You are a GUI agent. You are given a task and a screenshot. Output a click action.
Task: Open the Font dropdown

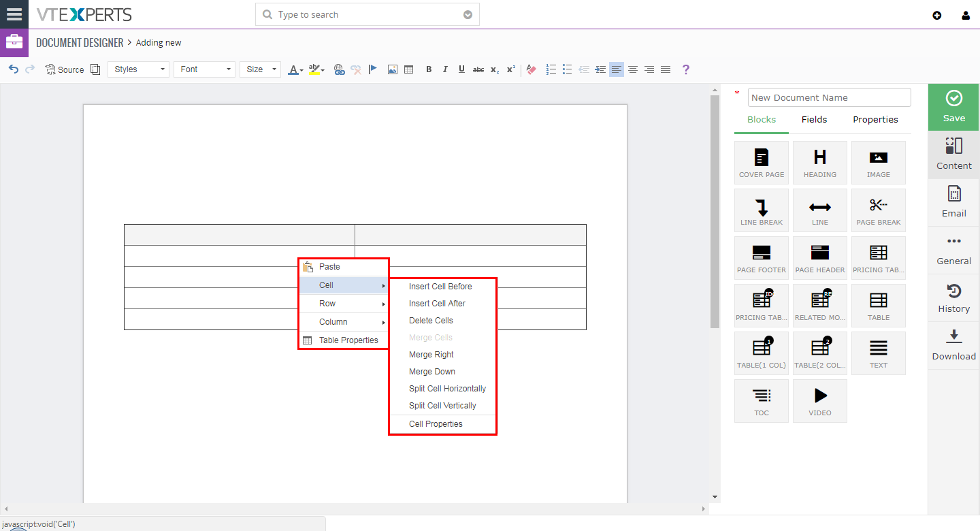pos(204,69)
